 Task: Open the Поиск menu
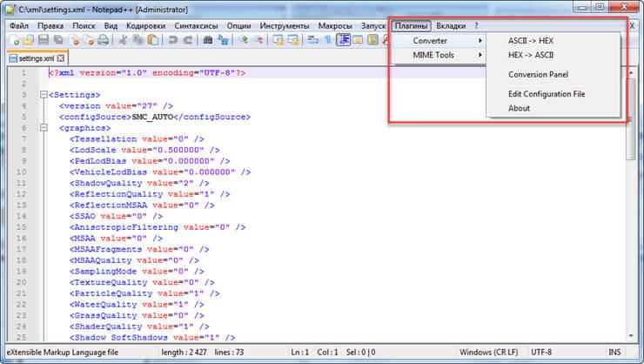pyautogui.click(x=84, y=26)
